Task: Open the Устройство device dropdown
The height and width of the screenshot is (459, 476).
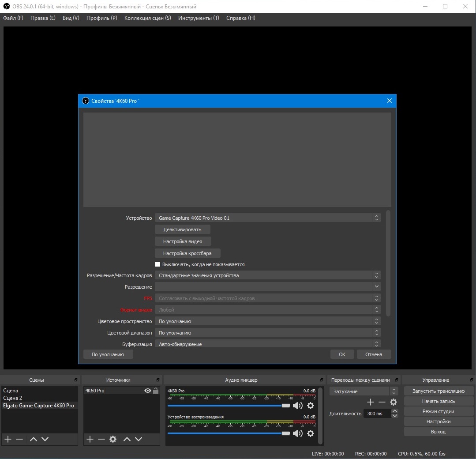Action: 268,218
